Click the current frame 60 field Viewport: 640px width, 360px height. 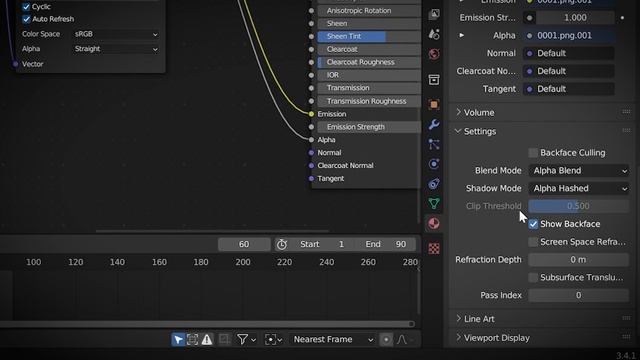coord(244,244)
